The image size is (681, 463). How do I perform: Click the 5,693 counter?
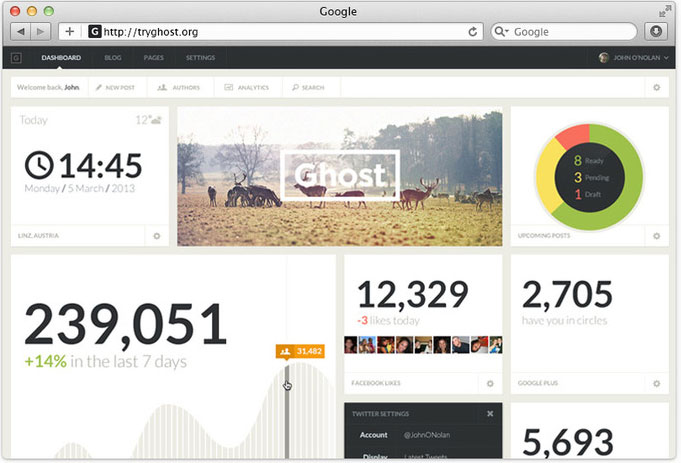pyautogui.click(x=568, y=442)
